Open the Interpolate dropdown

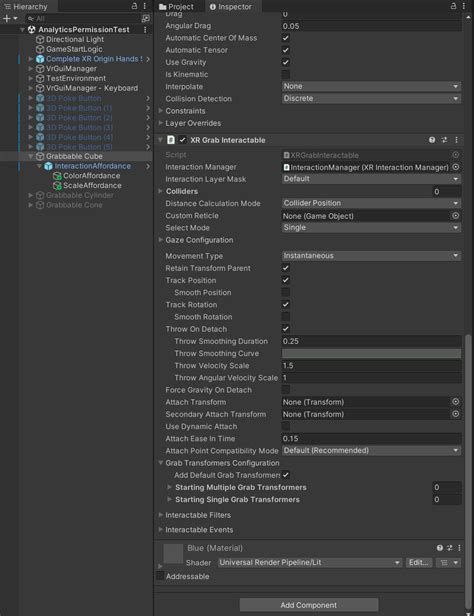(x=371, y=86)
